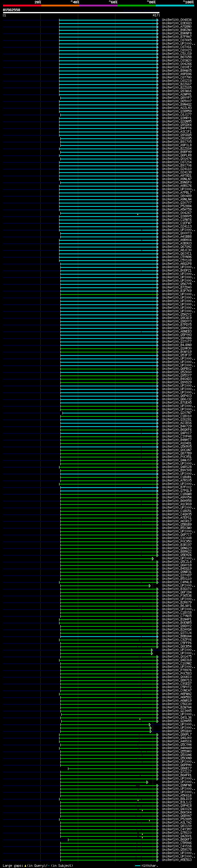Open hit UniRef100_O65007
The height and width of the screenshot is (868, 197).
(177, 101)
